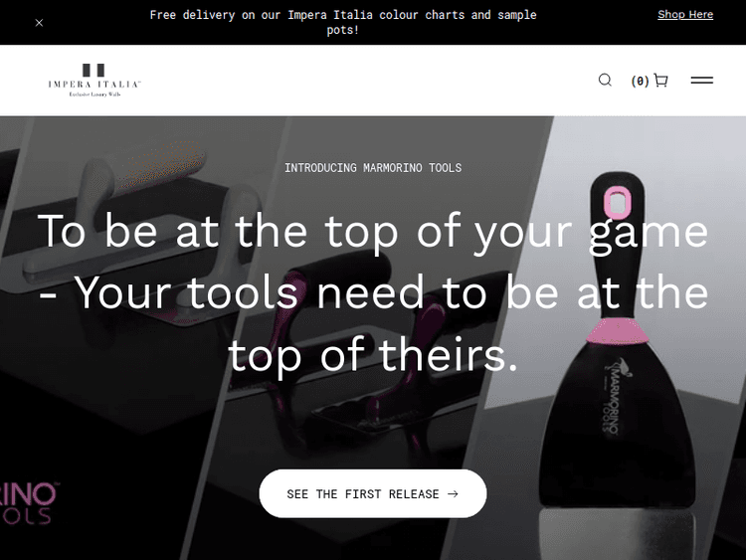Open the shopping cart icon
Screen dimensions: 746x560
660,80
